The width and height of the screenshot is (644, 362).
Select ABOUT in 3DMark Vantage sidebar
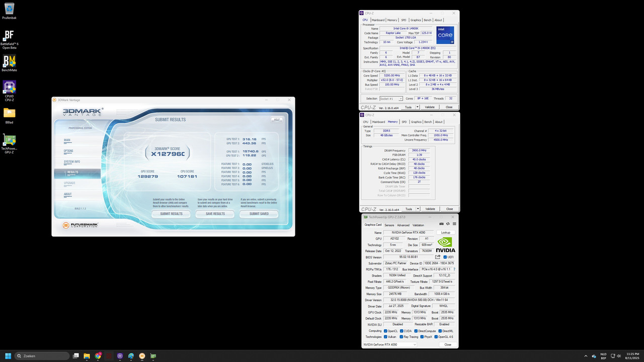[x=68, y=194]
